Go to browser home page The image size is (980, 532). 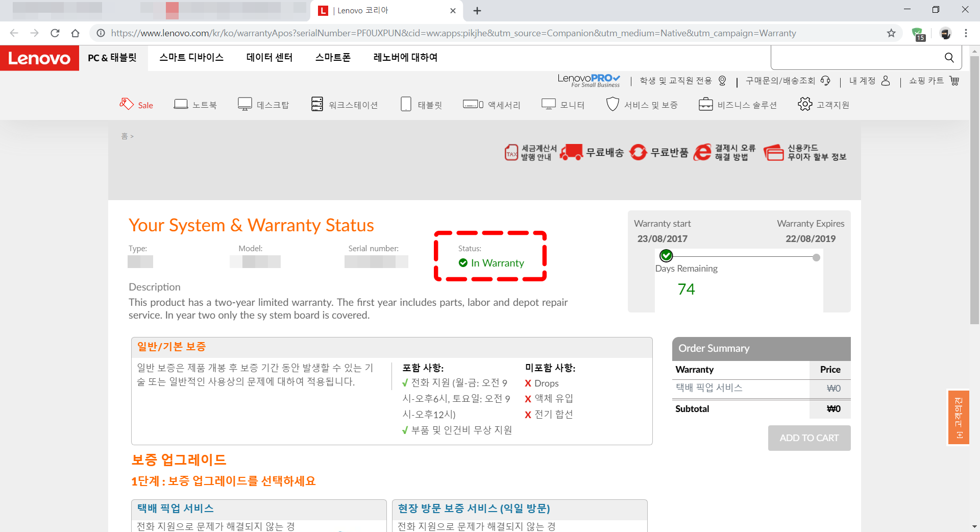click(x=76, y=33)
